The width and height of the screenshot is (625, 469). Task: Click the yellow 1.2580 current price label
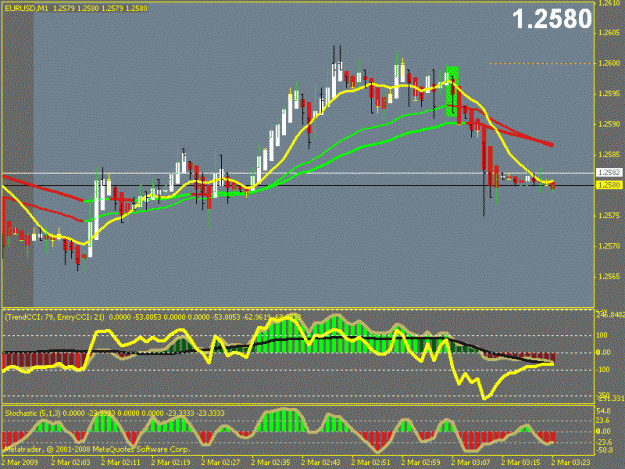[609, 185]
